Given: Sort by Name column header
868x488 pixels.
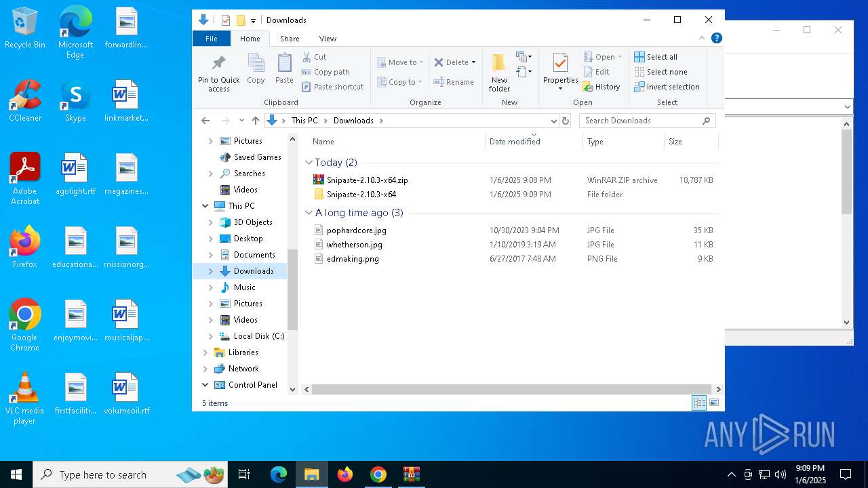Looking at the screenshot, I should tap(395, 142).
